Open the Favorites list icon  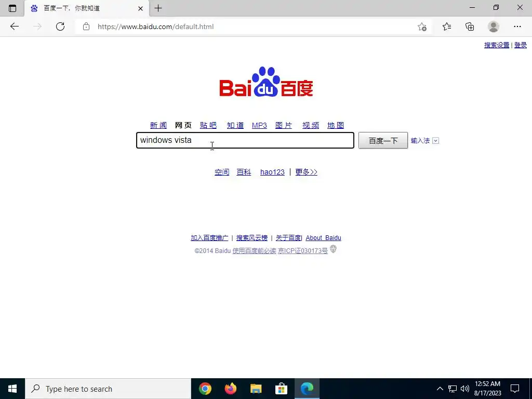coord(447,26)
